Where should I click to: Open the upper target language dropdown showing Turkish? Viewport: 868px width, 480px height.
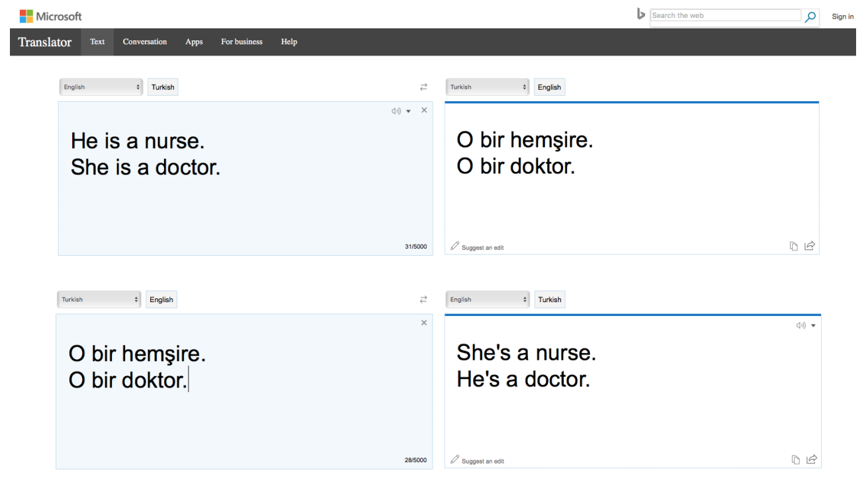coord(489,87)
